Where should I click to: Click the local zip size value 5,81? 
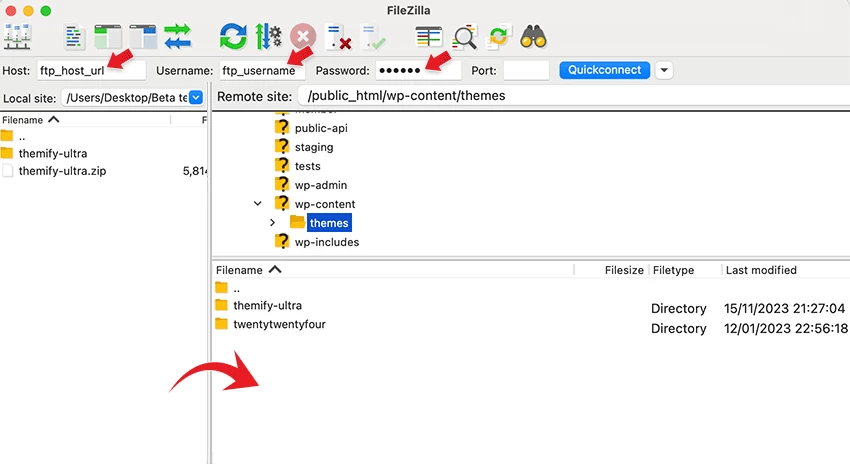195,171
